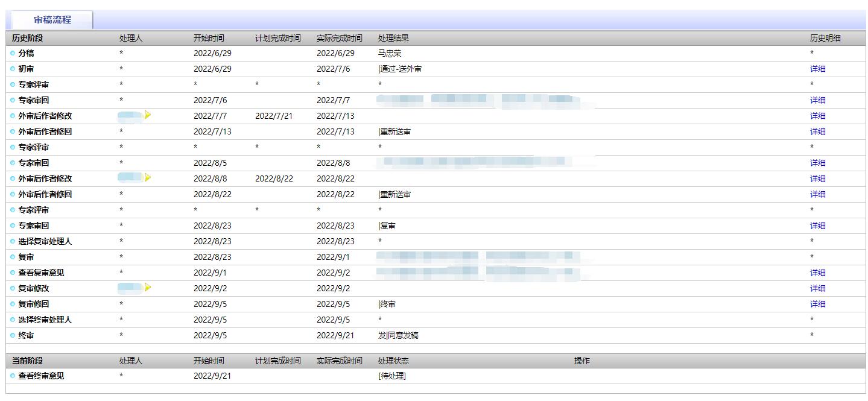The width and height of the screenshot is (868, 401).
Task: Click the bullet icon beside 选择复审处理人
Action: [x=13, y=241]
